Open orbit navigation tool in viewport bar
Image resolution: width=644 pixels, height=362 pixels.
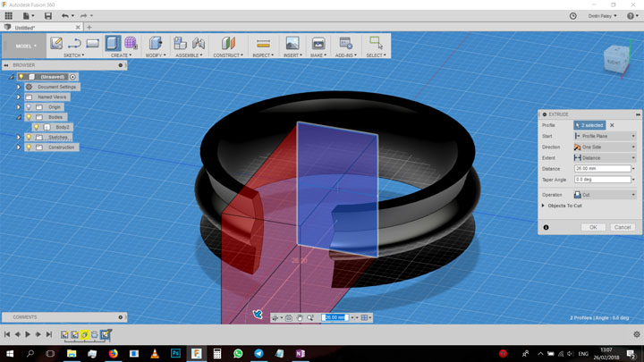point(275,317)
